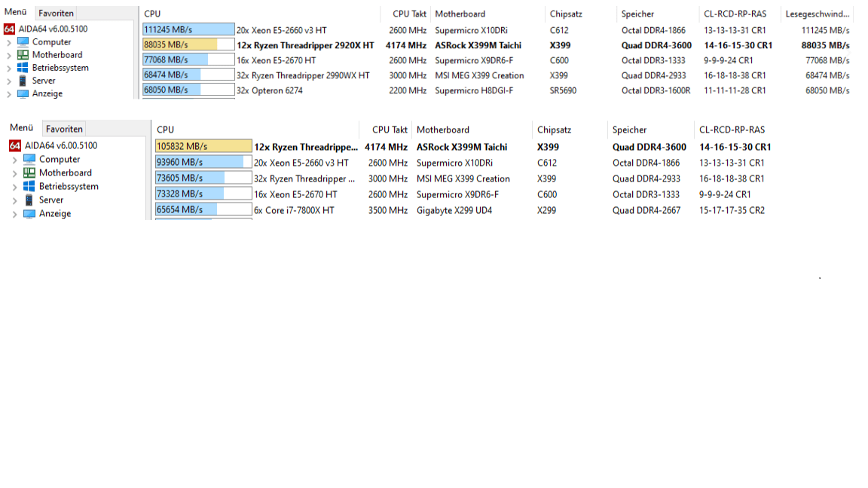Click Supermicro H8DGI-F motherboard cell

pos(474,90)
